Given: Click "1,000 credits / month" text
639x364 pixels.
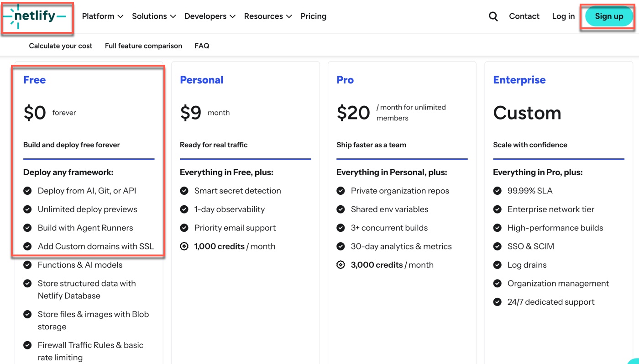Looking at the screenshot, I should 235,247.
